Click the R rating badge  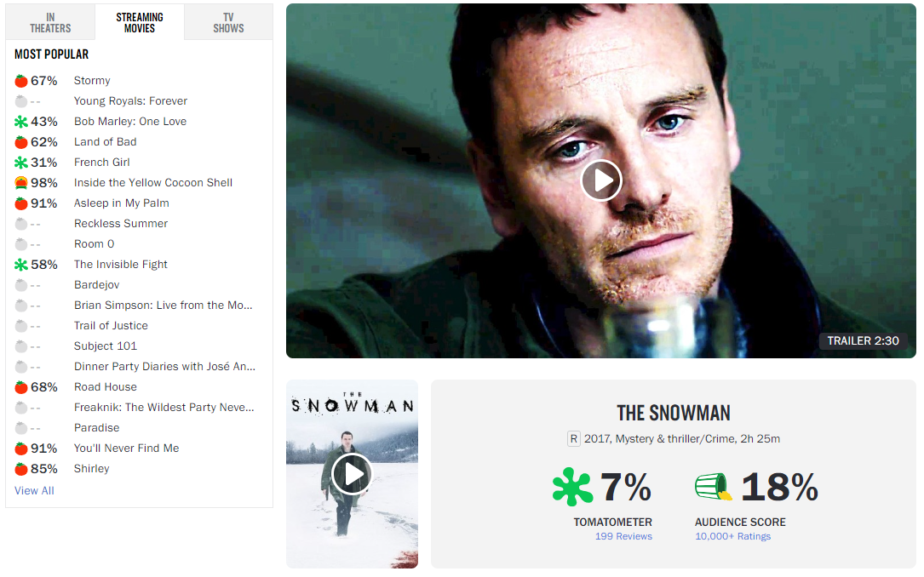(573, 438)
